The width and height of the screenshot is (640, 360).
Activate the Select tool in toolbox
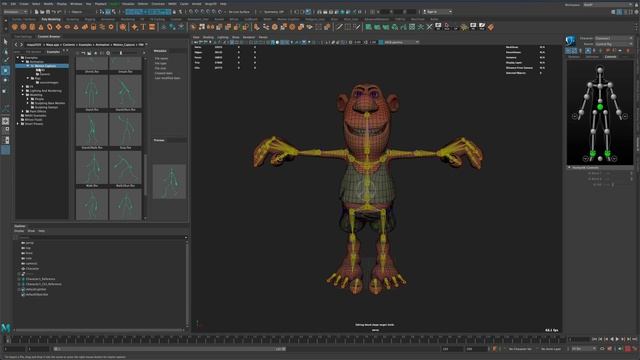coord(6,42)
